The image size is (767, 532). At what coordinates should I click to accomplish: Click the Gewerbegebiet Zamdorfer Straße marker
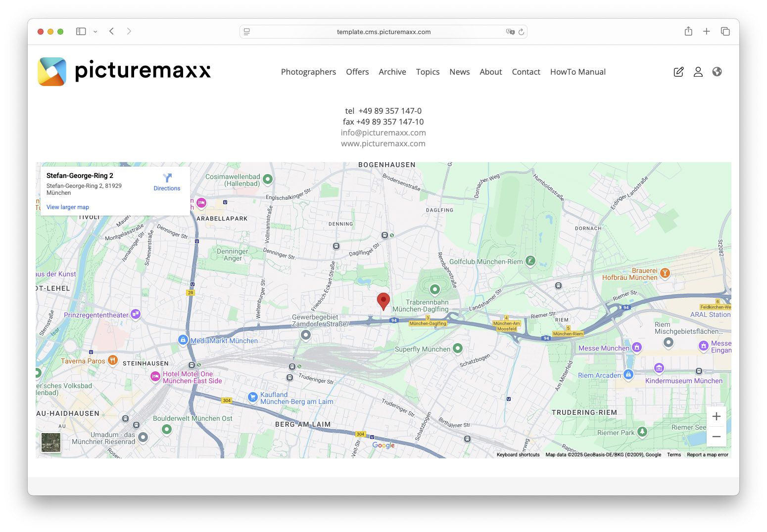(306, 335)
